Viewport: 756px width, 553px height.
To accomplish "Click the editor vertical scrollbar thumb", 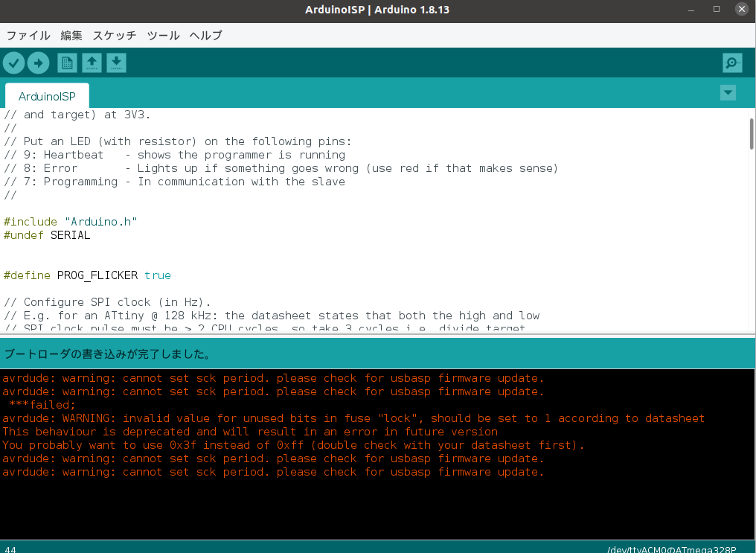I will point(752,133).
